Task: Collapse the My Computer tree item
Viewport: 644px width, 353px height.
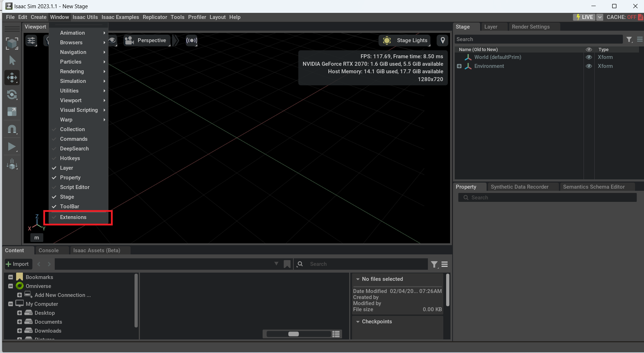Action: 10,304
